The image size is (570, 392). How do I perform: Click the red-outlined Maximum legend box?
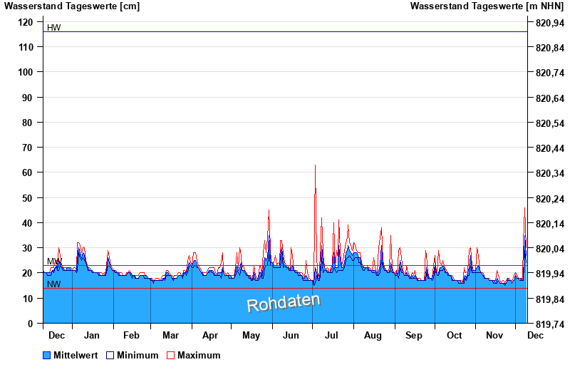[171, 355]
